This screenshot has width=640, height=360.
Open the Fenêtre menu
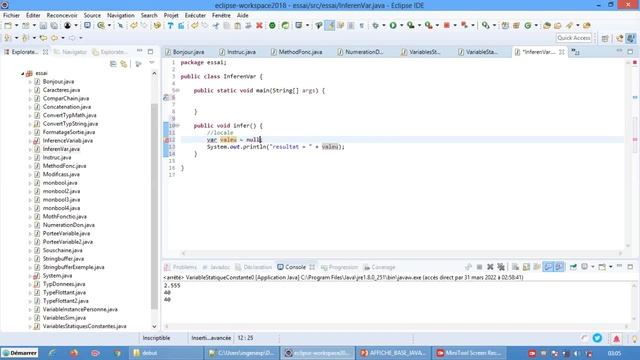[221, 15]
